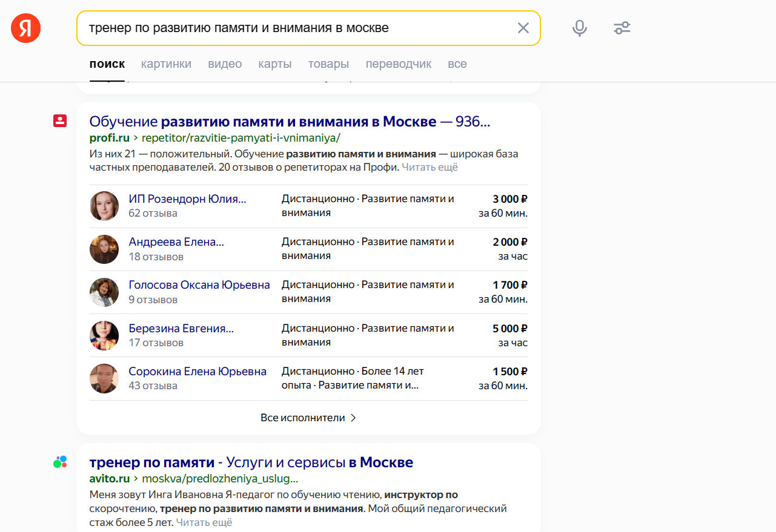Clear the search query with the X icon
The height and width of the screenshot is (532, 776).
point(523,28)
